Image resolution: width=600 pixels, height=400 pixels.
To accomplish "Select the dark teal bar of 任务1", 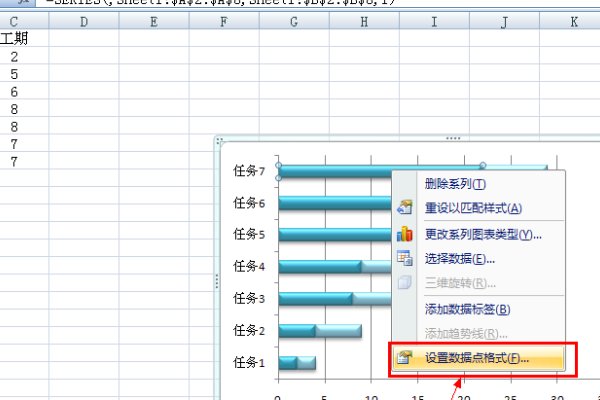I will (x=288, y=363).
